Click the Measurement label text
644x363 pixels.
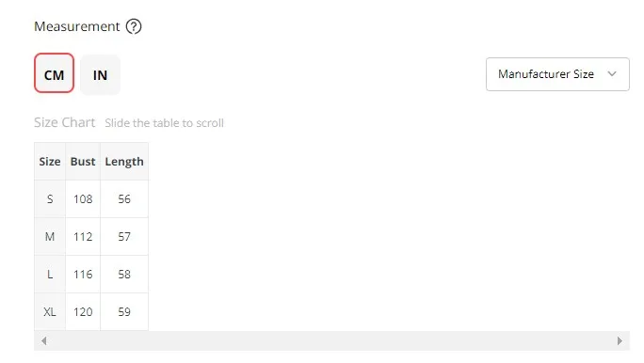[77, 26]
